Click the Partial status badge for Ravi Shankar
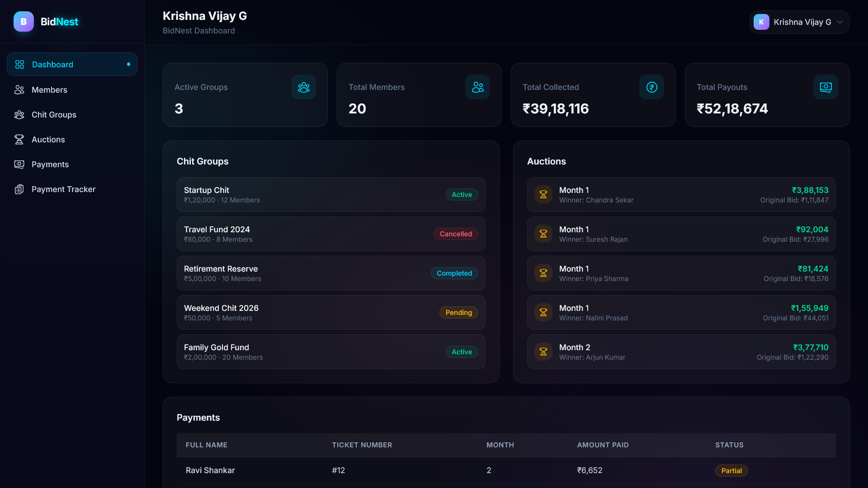The image size is (868, 488). [731, 471]
